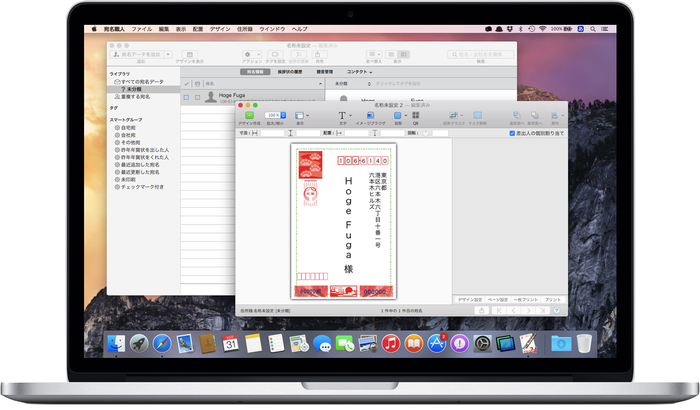The width and height of the screenshot is (700, 410).
Task: Open the 文字 text tool
Action: [x=342, y=115]
